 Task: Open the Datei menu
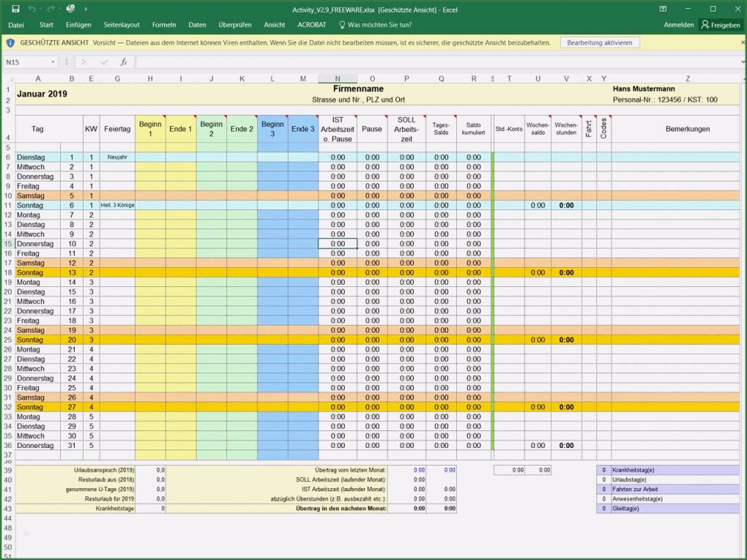pyautogui.click(x=16, y=25)
